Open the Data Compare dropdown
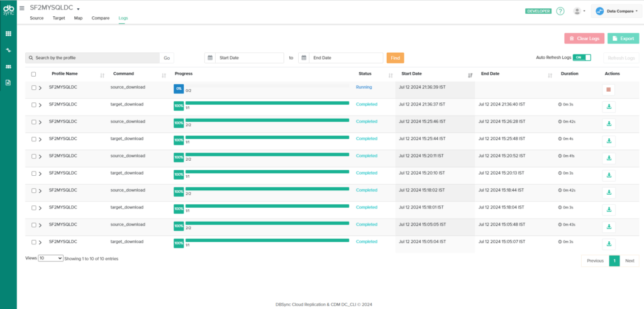Viewport: 644px width, 309px height. pyautogui.click(x=616, y=11)
